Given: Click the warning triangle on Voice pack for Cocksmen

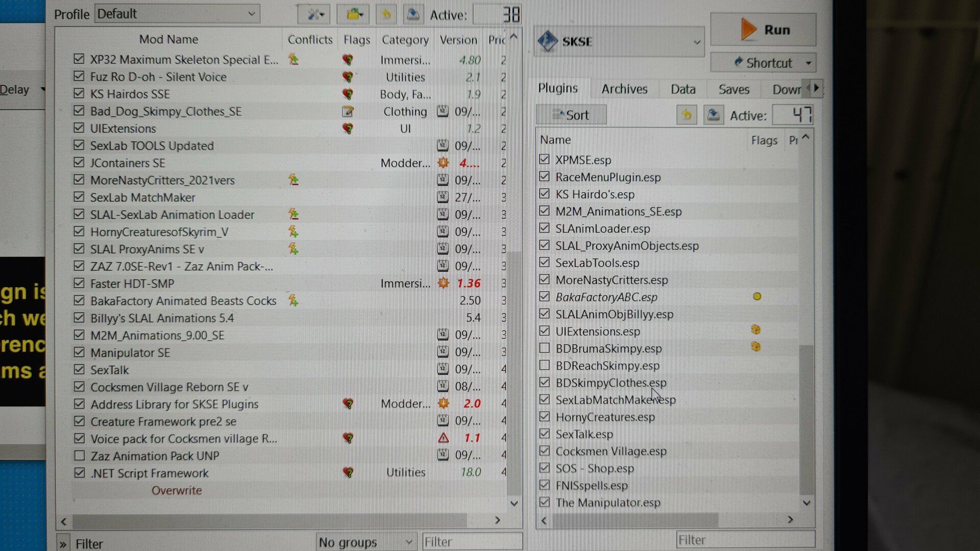Looking at the screenshot, I should point(443,438).
